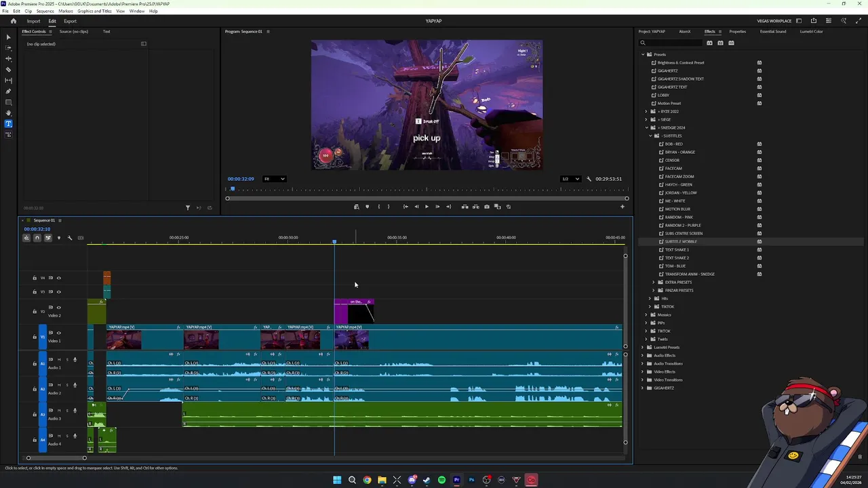This screenshot has height=488, width=868.
Task: Click the purple graphic clip on Video 2
Action: coord(353,312)
